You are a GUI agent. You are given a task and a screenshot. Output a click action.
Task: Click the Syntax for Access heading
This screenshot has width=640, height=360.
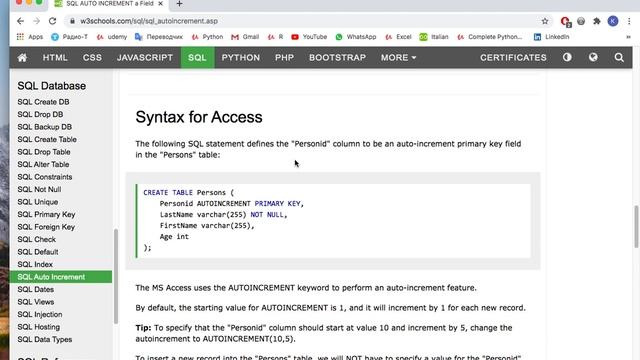tap(199, 117)
